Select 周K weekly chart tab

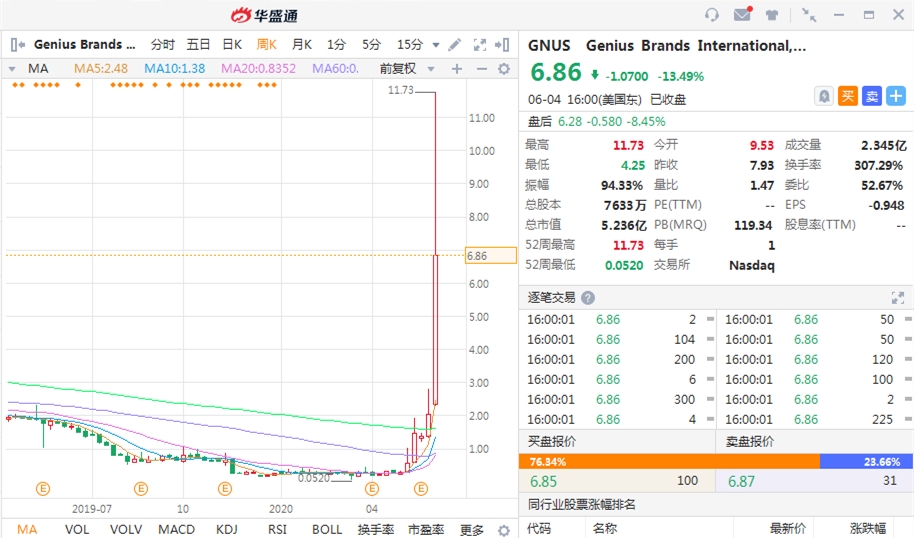tap(267, 44)
